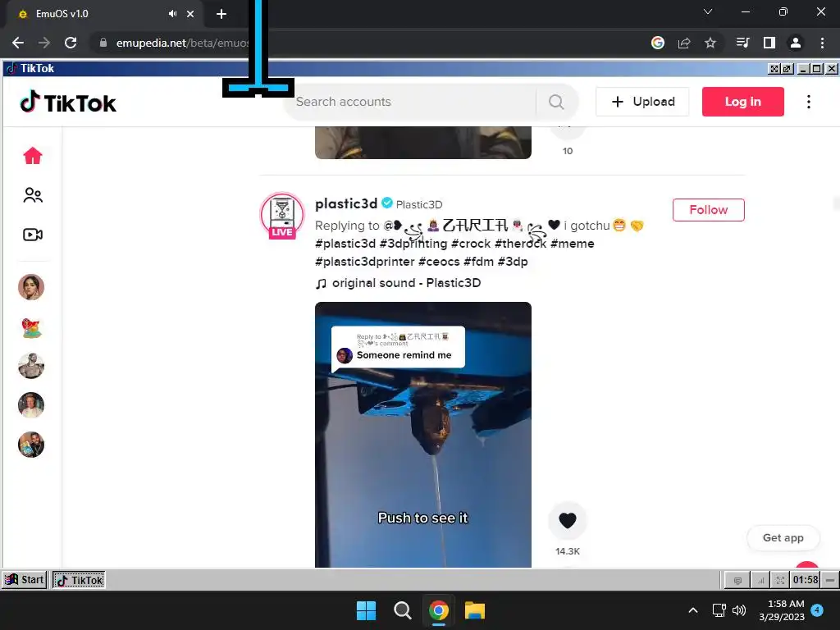The width and height of the screenshot is (840, 630).
Task: Click the Google icon in address bar
Action: point(658,43)
